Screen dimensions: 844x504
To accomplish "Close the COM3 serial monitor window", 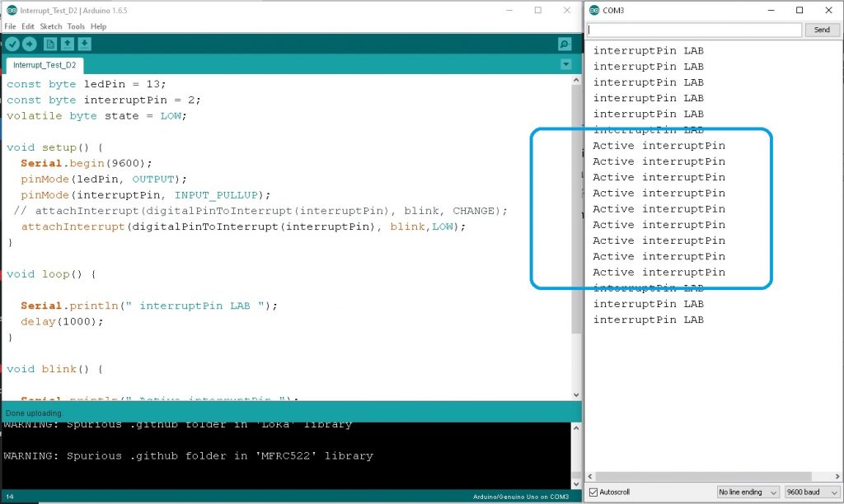I will (x=829, y=10).
